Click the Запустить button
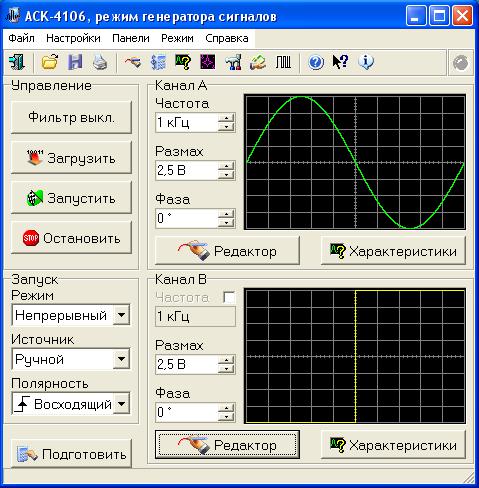The image size is (479, 488). [71, 198]
